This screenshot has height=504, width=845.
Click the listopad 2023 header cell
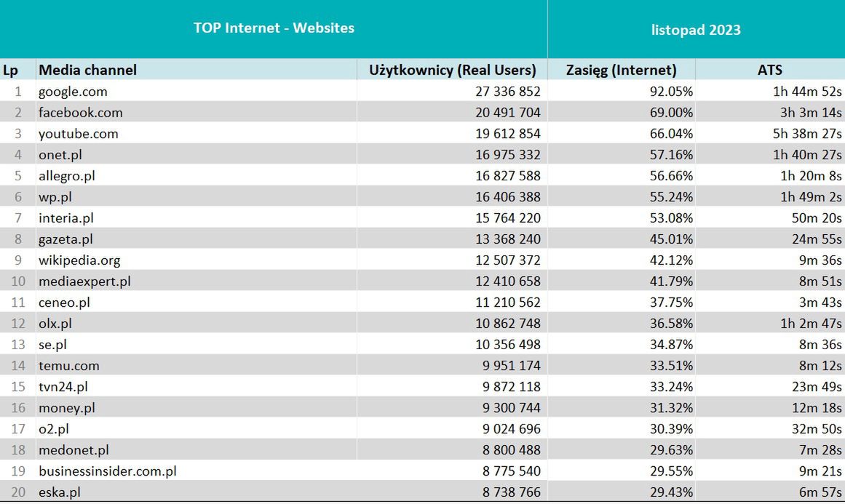click(x=696, y=30)
